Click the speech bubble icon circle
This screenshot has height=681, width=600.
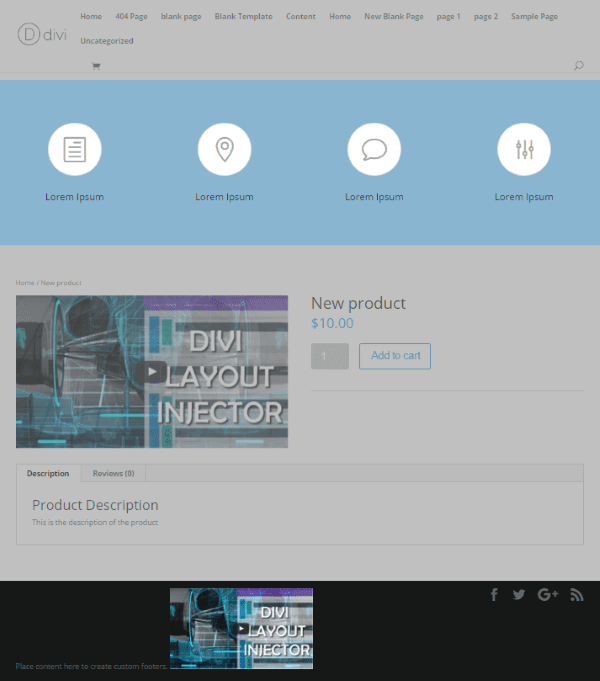(x=374, y=149)
